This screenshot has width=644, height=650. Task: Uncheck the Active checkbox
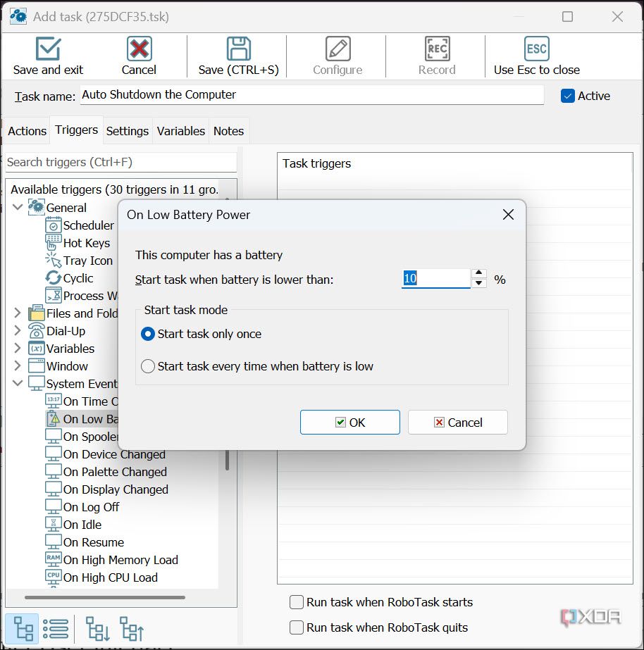(x=569, y=96)
